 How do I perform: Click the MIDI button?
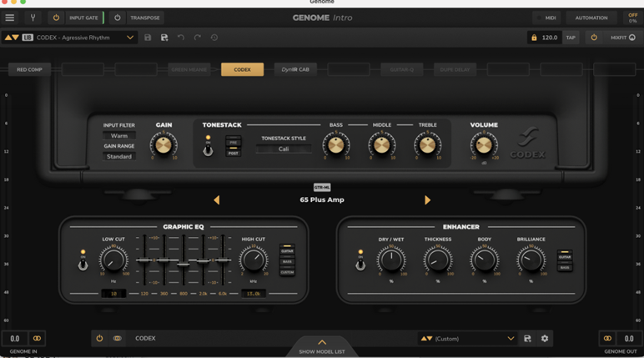[x=547, y=18]
